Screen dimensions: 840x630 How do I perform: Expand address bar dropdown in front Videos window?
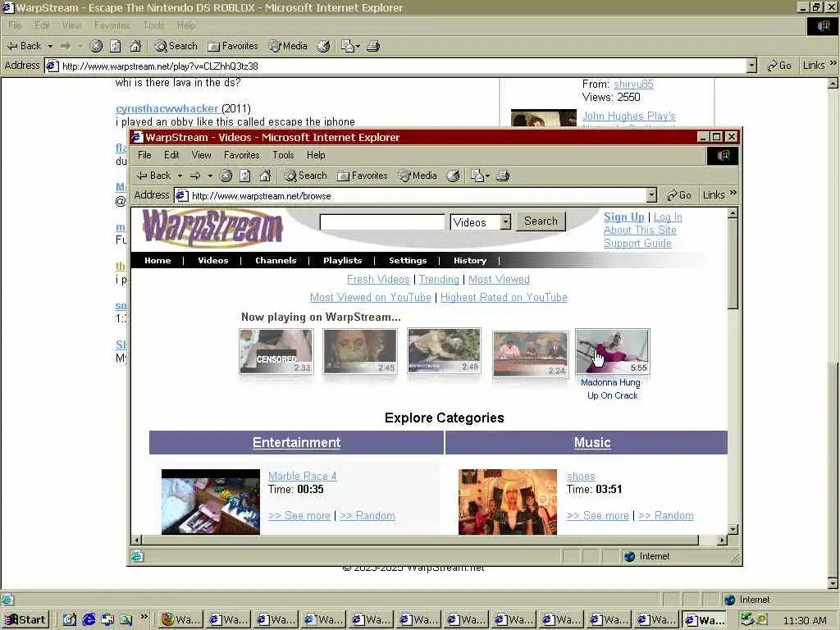coord(651,195)
